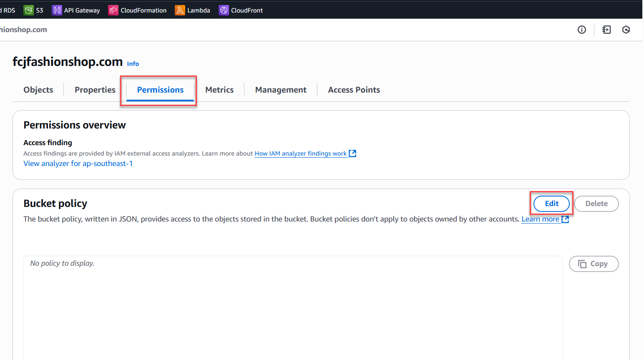Viewport: 644px width, 360px height.
Task: Go to the Management tab
Action: (281, 90)
